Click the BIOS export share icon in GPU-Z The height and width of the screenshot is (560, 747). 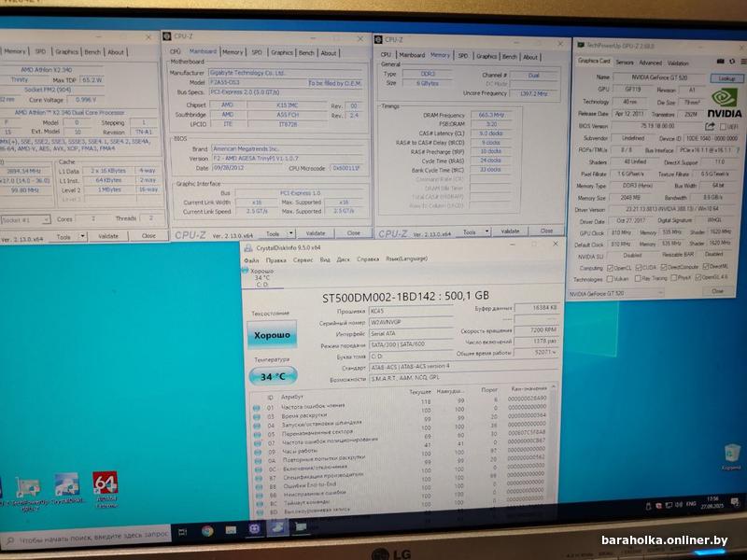710,126
